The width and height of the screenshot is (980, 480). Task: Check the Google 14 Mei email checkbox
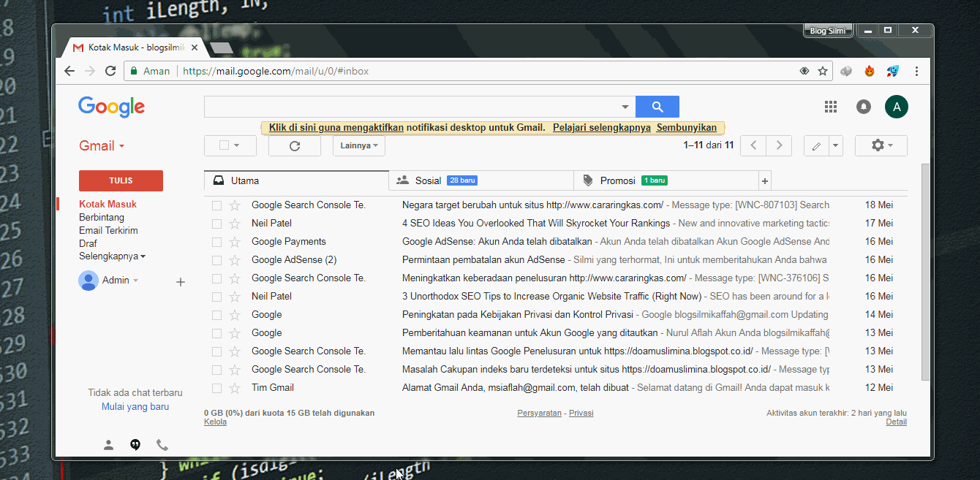pyautogui.click(x=216, y=315)
